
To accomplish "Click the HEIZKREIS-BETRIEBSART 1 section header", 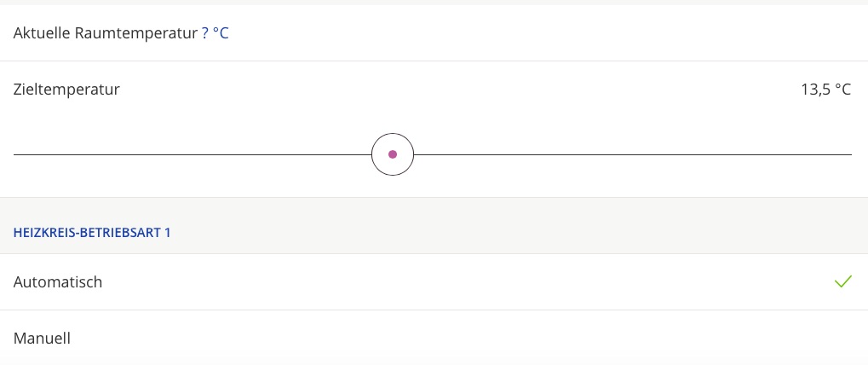I will coord(92,232).
